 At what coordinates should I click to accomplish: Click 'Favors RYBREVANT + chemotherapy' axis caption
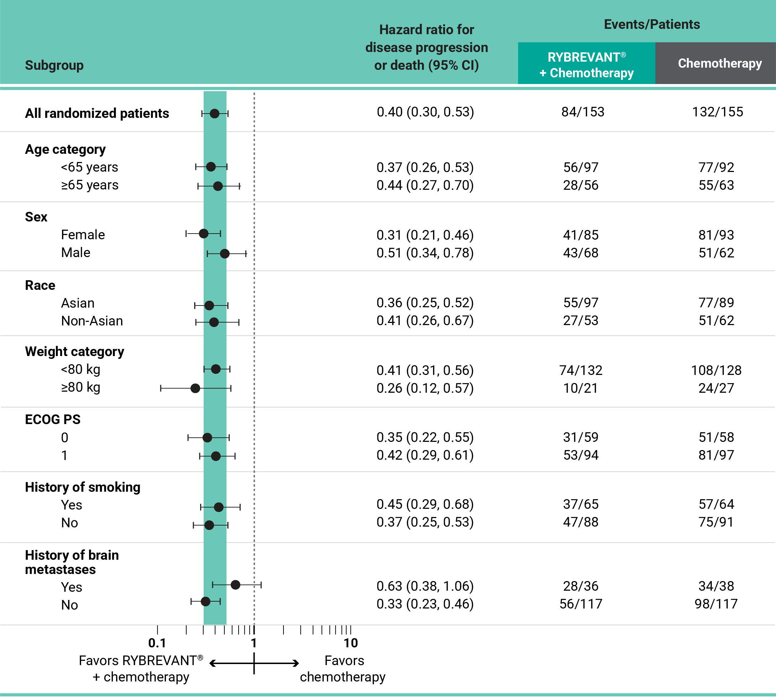point(141,669)
